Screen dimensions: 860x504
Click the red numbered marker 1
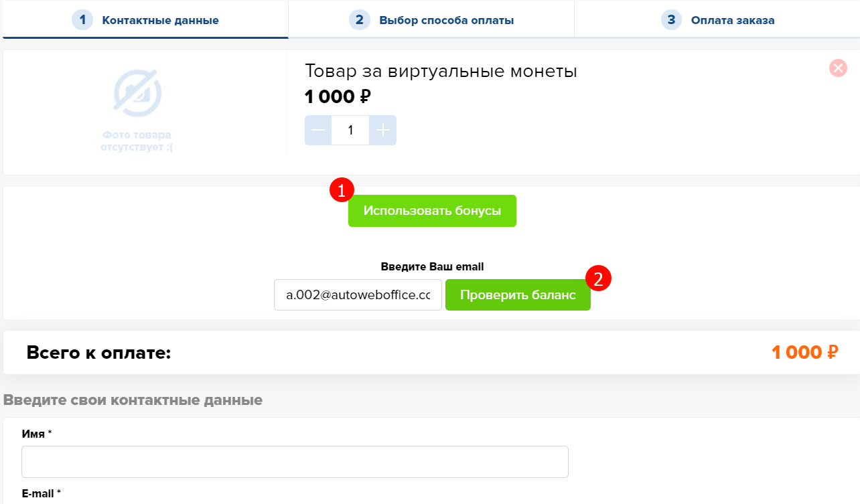pos(342,190)
